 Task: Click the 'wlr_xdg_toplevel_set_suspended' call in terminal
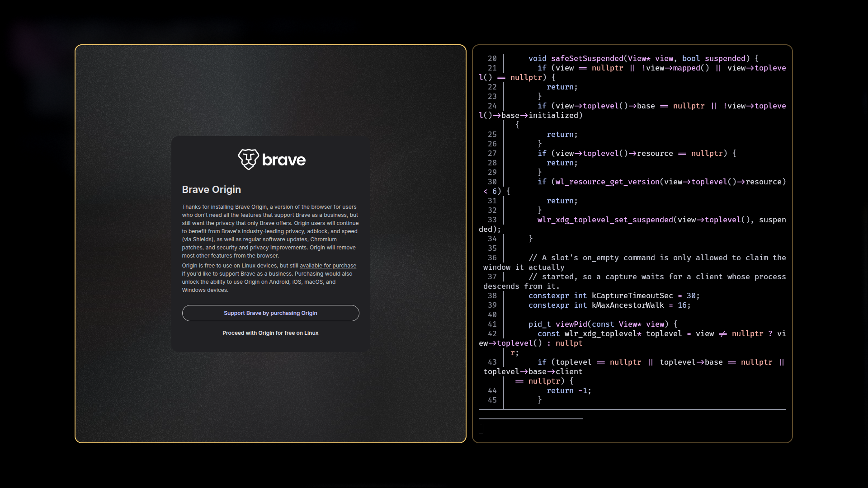click(632, 225)
